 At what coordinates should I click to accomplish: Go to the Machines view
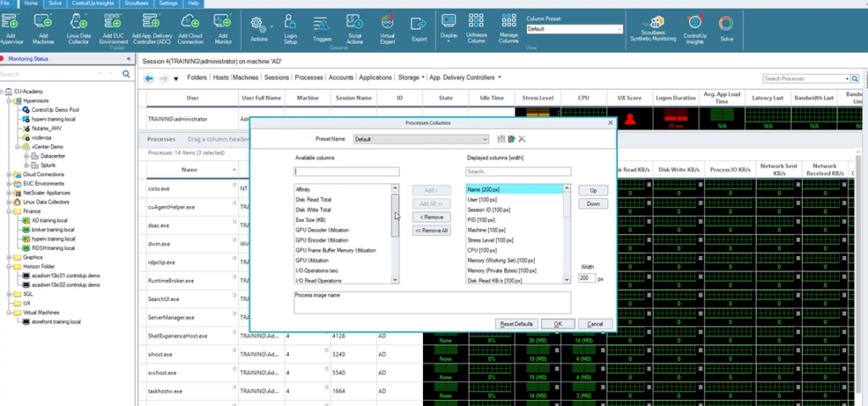tap(245, 77)
